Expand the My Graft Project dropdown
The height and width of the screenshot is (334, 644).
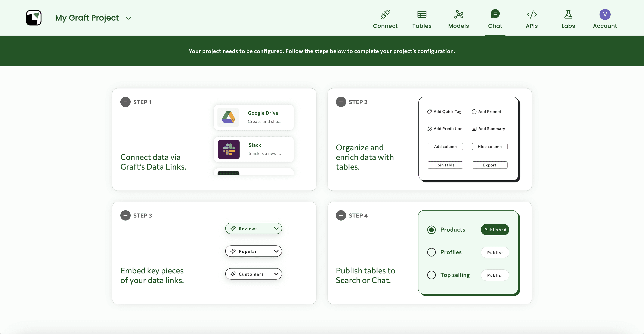pos(128,18)
